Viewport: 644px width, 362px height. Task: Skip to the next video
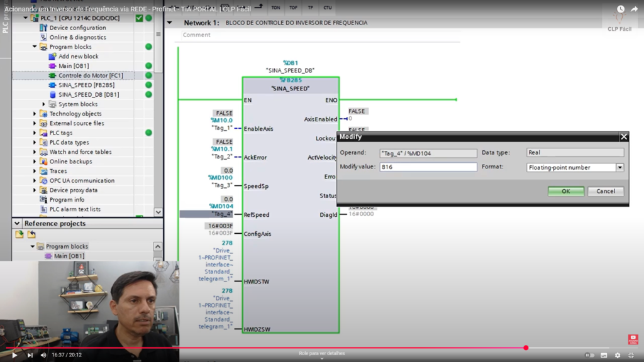click(x=30, y=356)
